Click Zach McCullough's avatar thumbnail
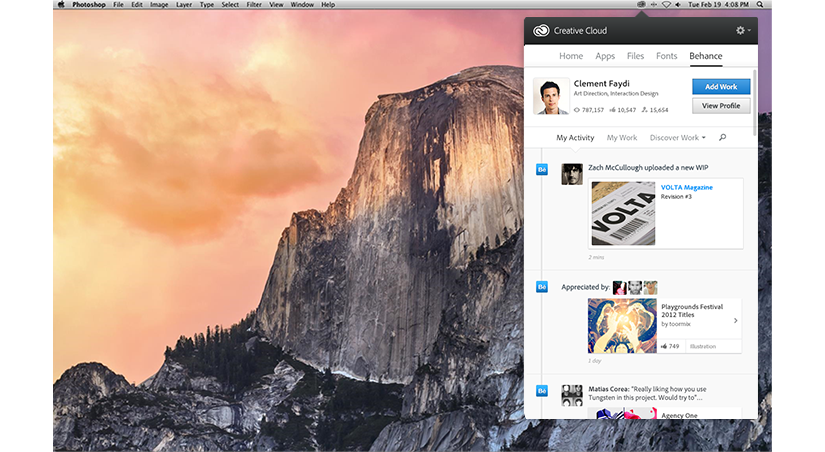 pyautogui.click(x=572, y=174)
